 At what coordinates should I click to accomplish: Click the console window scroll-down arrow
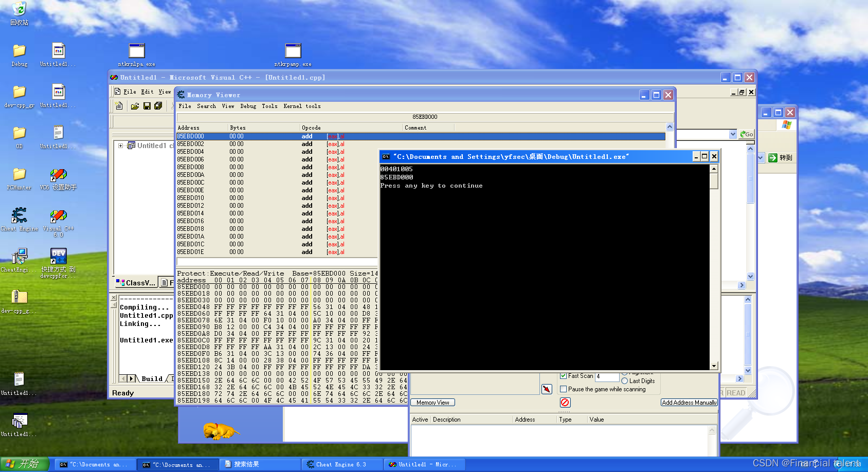[714, 366]
